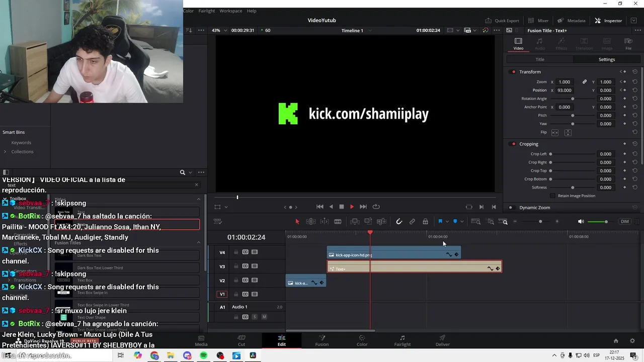The width and height of the screenshot is (644, 362).
Task: Open the Timeline 1 name dropdown
Action: tap(356, 31)
